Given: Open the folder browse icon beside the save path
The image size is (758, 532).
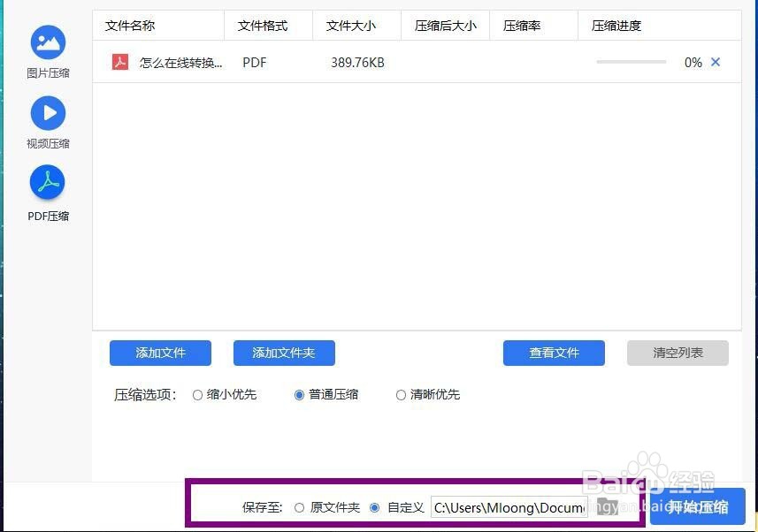Looking at the screenshot, I should pos(608,506).
